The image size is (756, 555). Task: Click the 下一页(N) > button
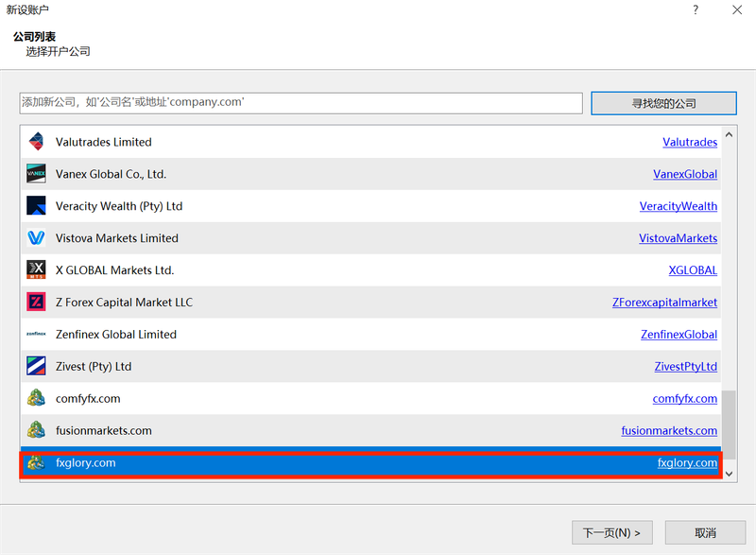pos(611,532)
